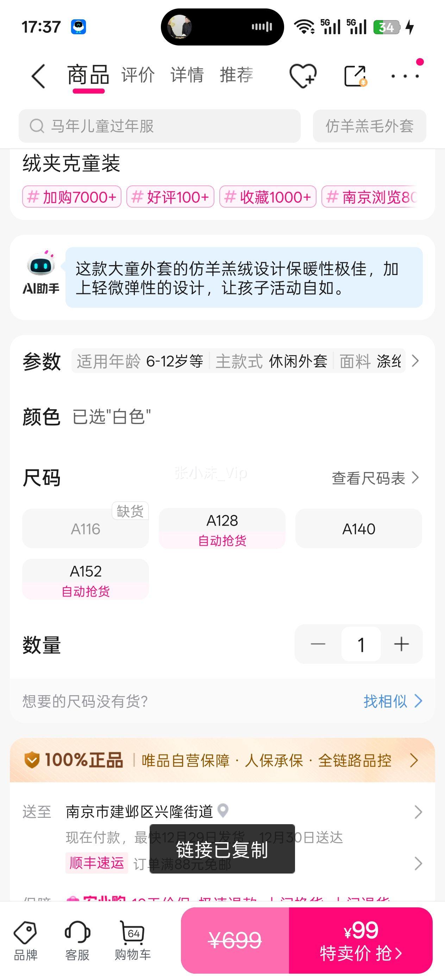Open the three-dot more menu
Screen dimensions: 445x980
coord(405,76)
